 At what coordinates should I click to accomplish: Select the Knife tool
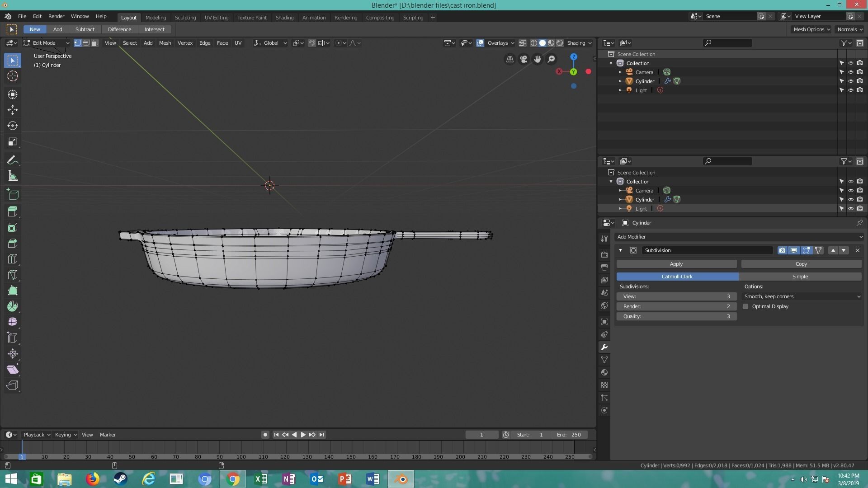[x=13, y=275]
